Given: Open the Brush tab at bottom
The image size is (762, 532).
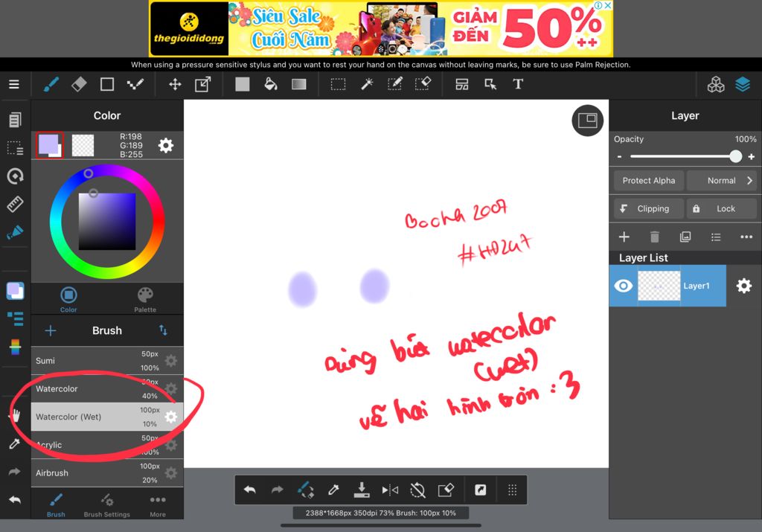Looking at the screenshot, I should click(x=56, y=504).
